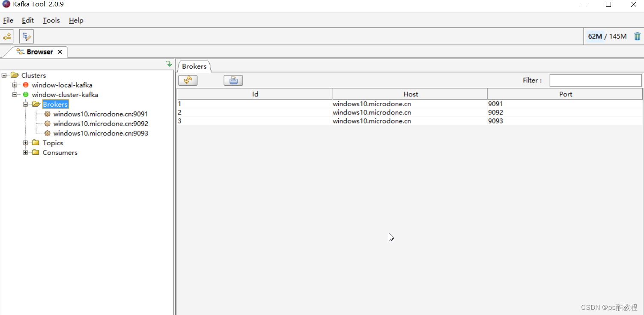The width and height of the screenshot is (644, 315).
Task: Click into the Filter input field
Action: 596,80
